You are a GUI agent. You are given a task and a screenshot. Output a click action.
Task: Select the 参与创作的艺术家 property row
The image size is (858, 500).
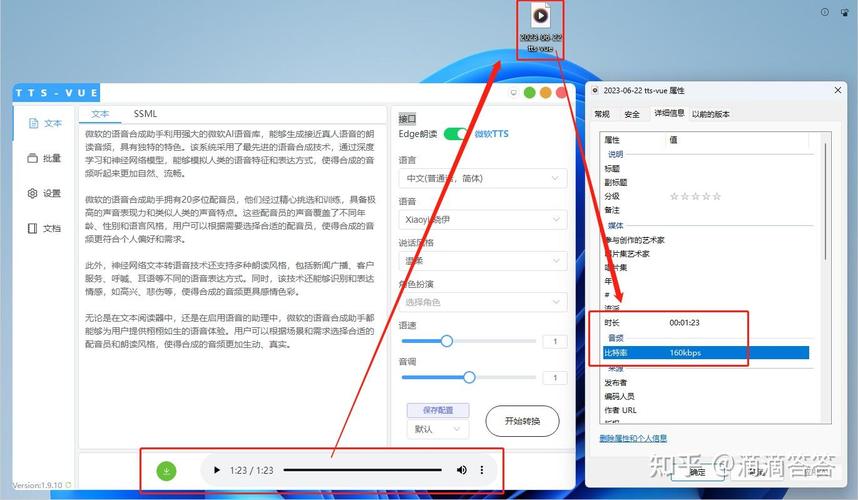click(x=705, y=240)
